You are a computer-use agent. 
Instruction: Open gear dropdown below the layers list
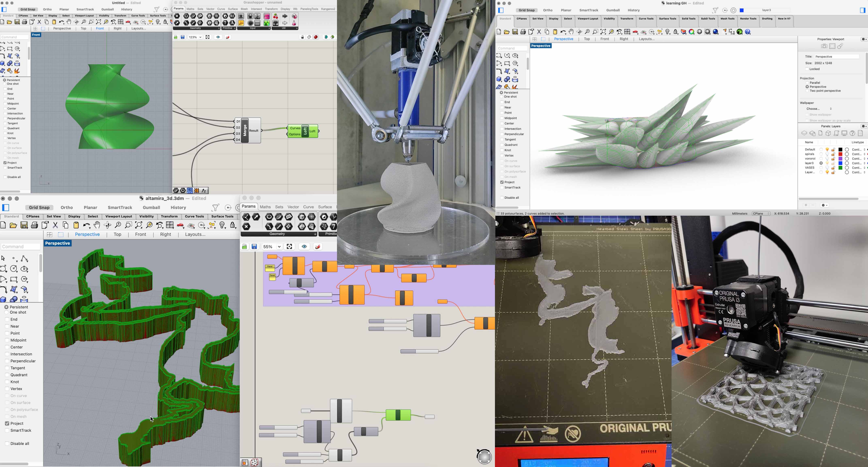(824, 205)
